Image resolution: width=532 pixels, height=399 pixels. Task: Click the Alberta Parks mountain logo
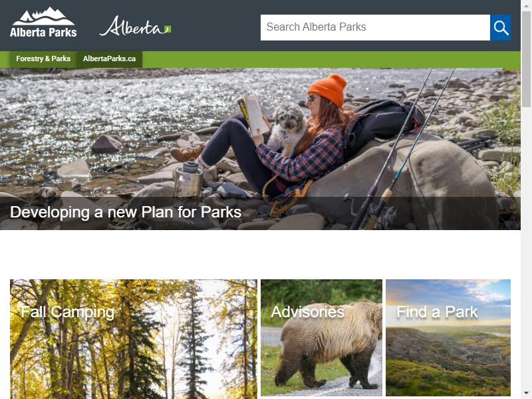tap(43, 22)
